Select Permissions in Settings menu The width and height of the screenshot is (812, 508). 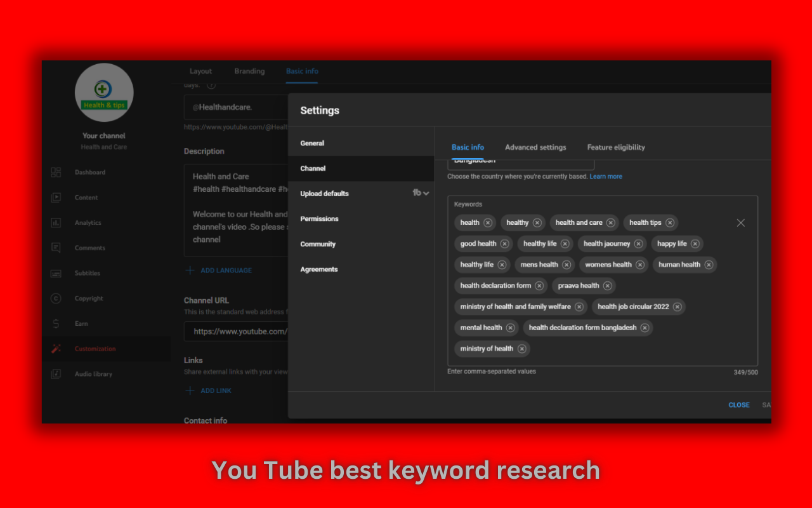click(319, 219)
